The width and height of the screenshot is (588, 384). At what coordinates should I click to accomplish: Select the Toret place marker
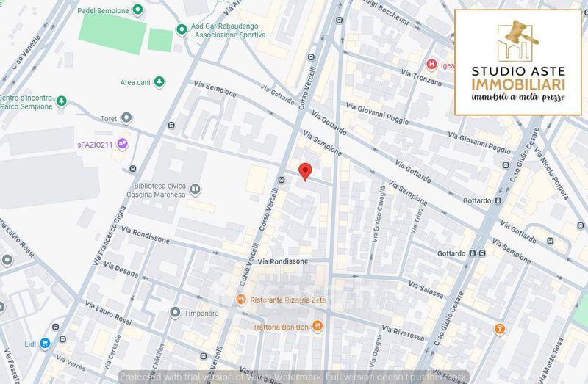click(126, 117)
